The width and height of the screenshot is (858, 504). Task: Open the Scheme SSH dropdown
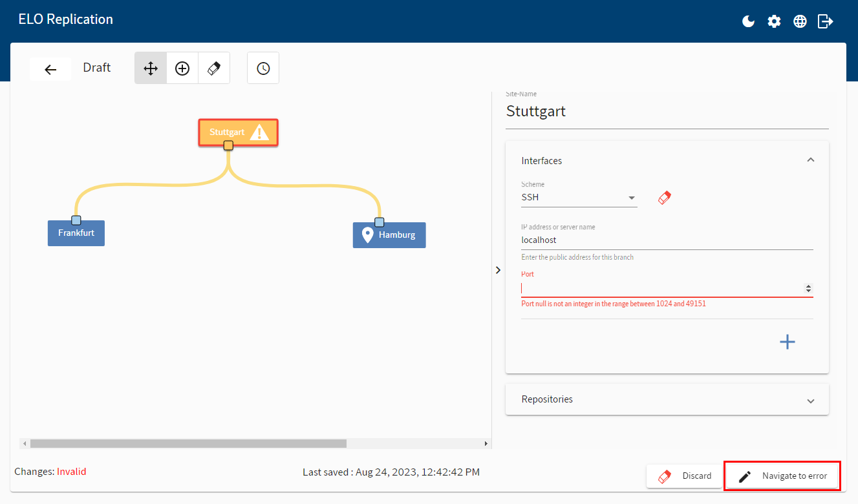(579, 198)
